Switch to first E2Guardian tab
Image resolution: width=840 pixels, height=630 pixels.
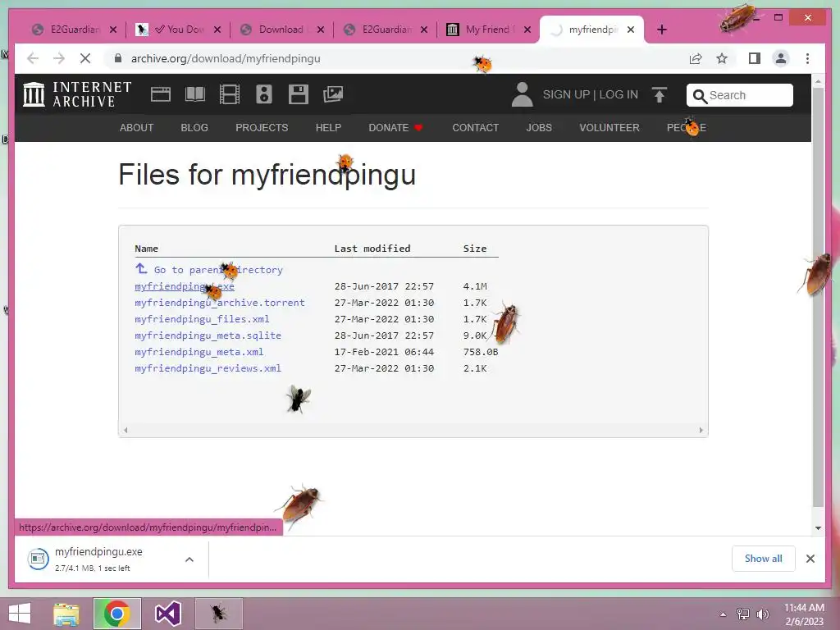coord(74,30)
